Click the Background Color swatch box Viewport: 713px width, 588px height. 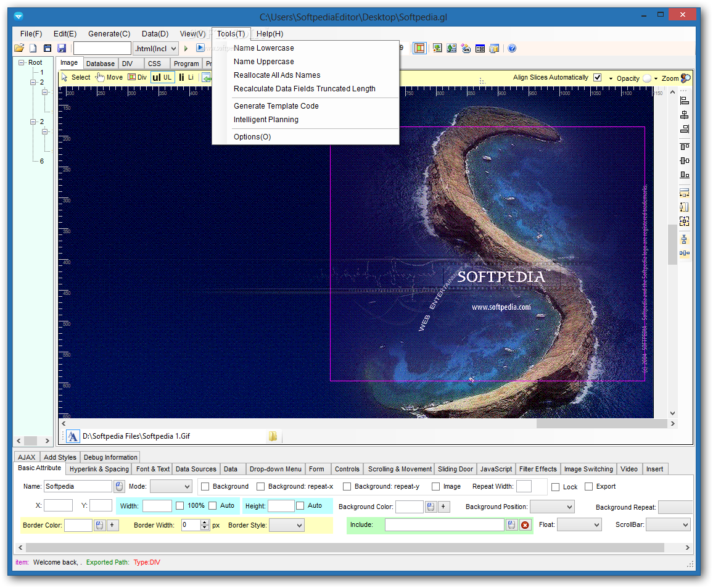[410, 507]
